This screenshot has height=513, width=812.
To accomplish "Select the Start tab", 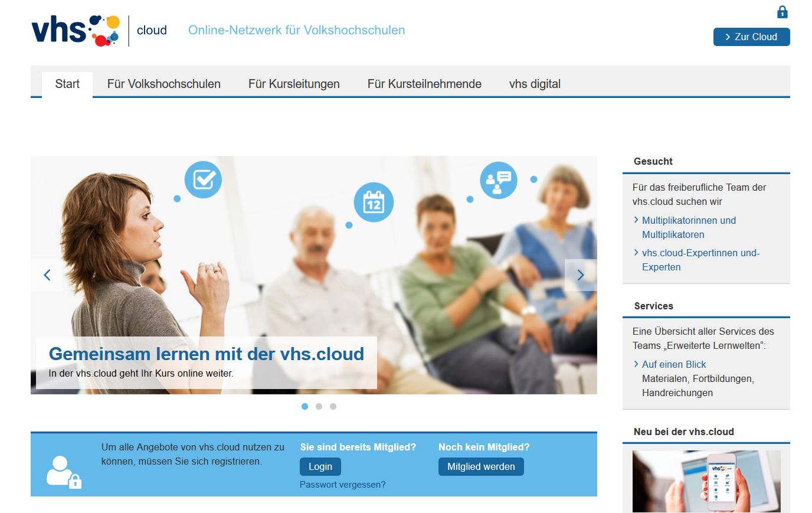I will [67, 84].
